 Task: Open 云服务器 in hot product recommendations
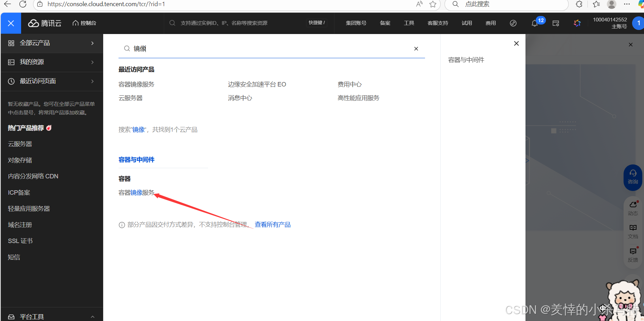[20, 144]
